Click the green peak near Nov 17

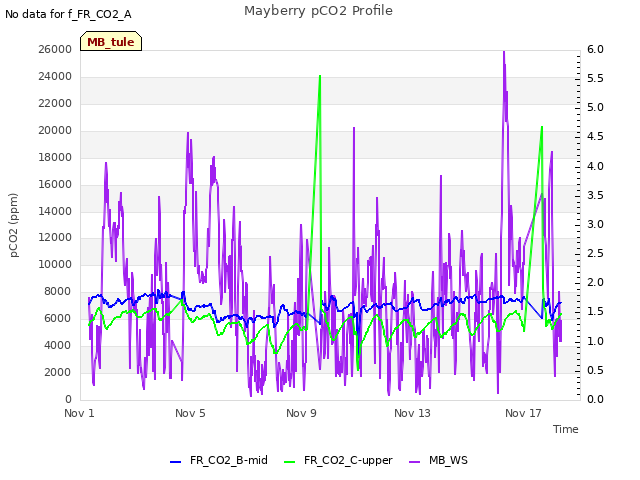point(542,127)
